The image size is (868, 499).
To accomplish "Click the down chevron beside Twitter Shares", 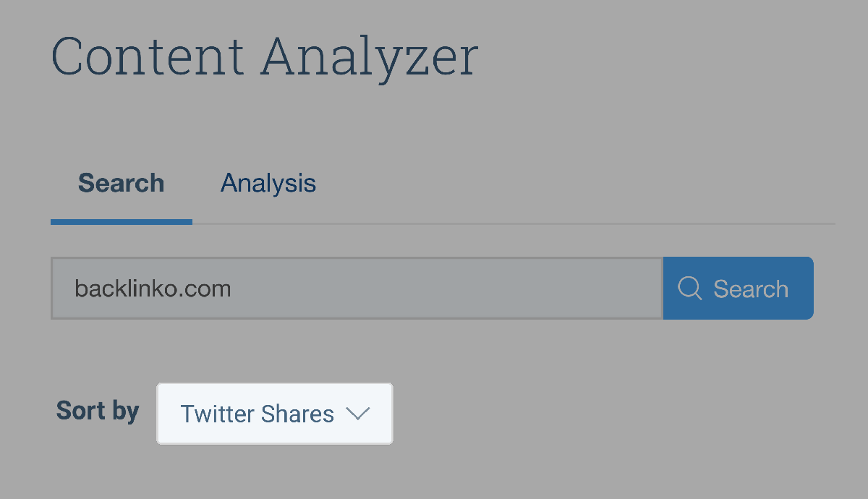I will coord(358,414).
